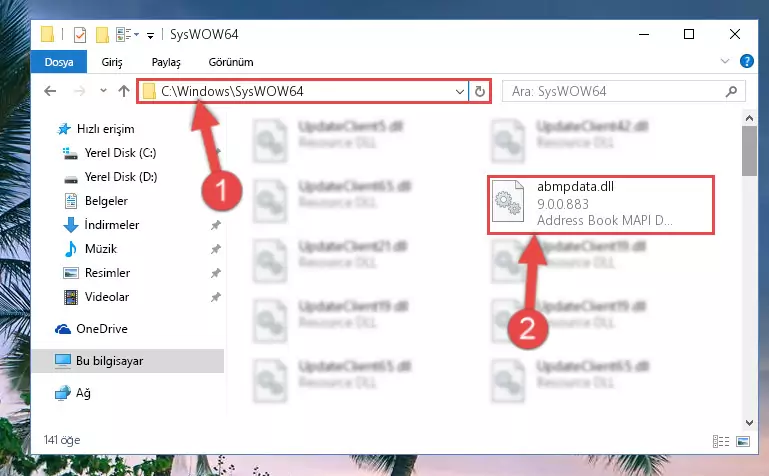Viewport: 769px width, 476px height.
Task: Minimize the SysWOW64 window
Action: (644, 34)
